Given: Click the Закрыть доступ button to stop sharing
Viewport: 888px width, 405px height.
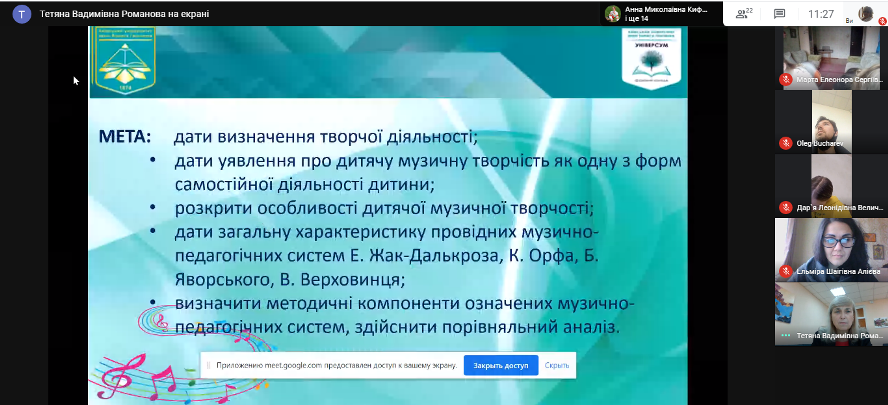Looking at the screenshot, I should tap(501, 365).
